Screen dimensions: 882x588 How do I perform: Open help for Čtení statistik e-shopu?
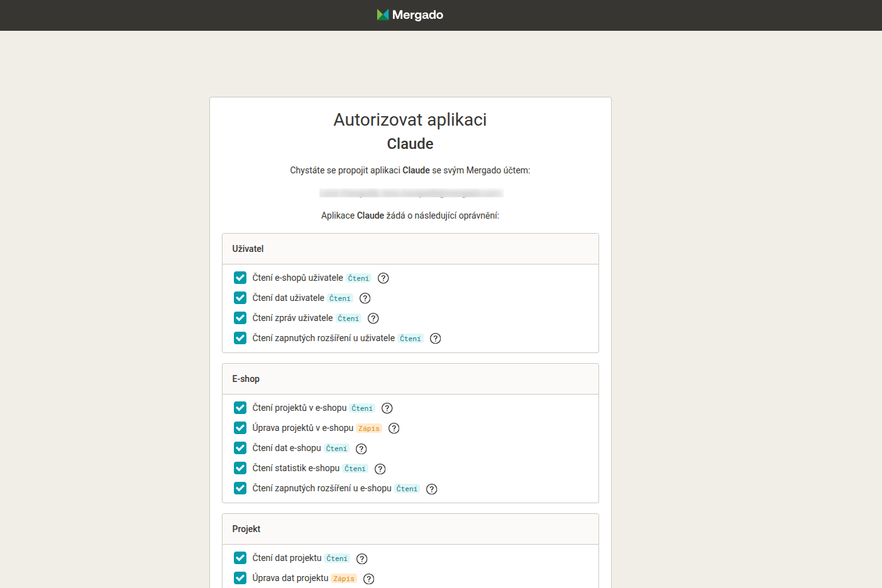(x=380, y=469)
